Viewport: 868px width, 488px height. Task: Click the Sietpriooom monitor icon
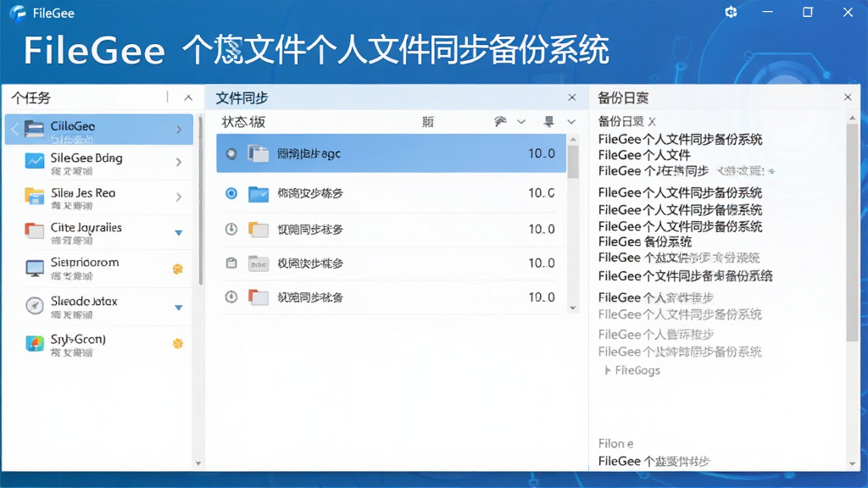coord(34,269)
